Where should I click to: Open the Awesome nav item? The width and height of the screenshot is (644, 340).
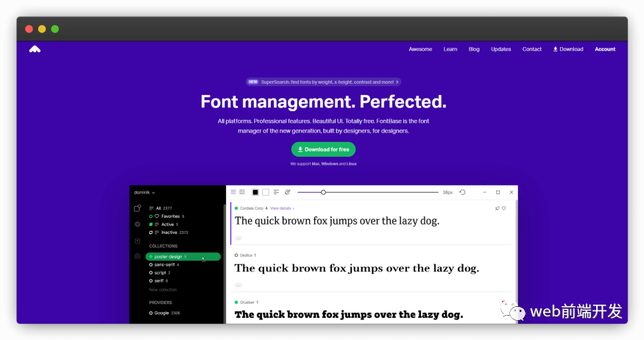(x=420, y=49)
